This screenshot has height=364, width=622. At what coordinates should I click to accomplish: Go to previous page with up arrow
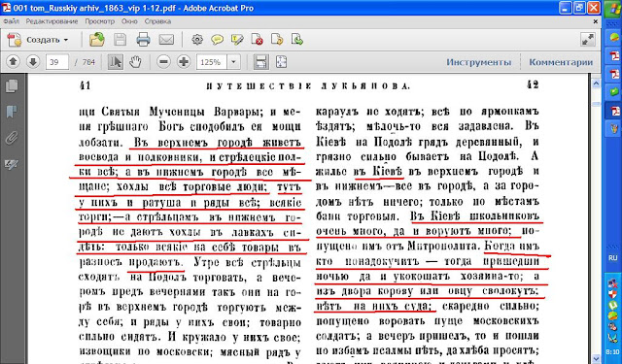pos(13,62)
